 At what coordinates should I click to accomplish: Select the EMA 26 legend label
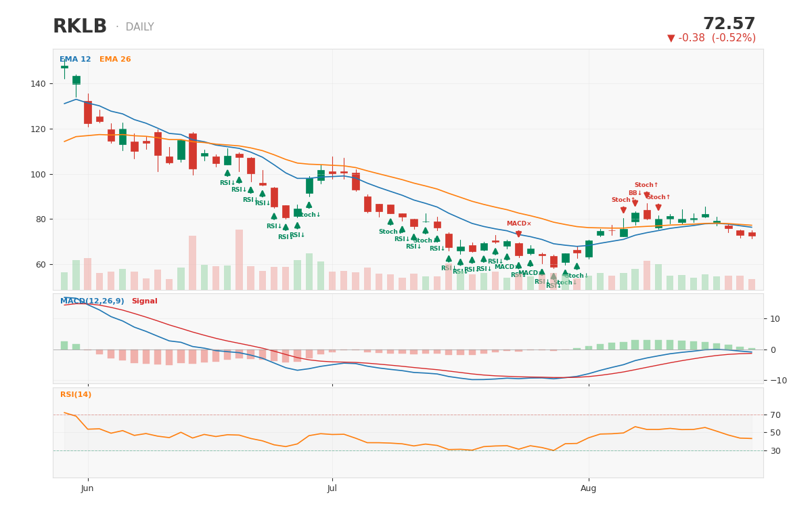pyautogui.click(x=115, y=60)
